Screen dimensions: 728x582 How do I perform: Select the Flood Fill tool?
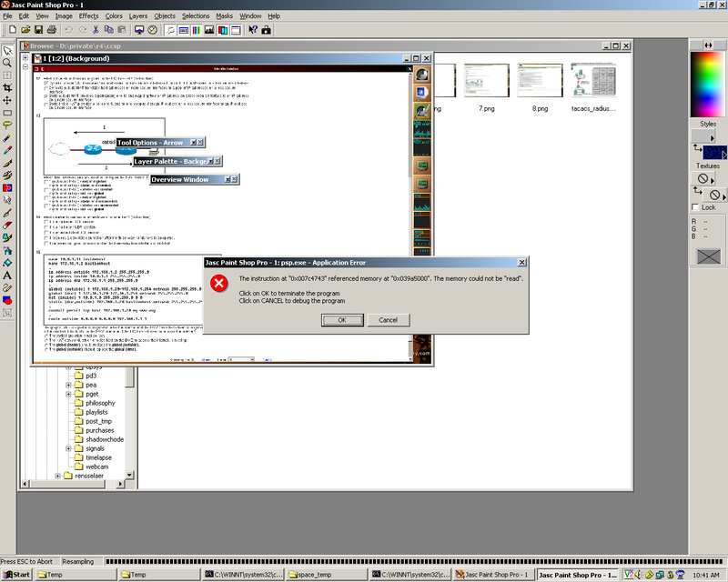pyautogui.click(x=7, y=263)
